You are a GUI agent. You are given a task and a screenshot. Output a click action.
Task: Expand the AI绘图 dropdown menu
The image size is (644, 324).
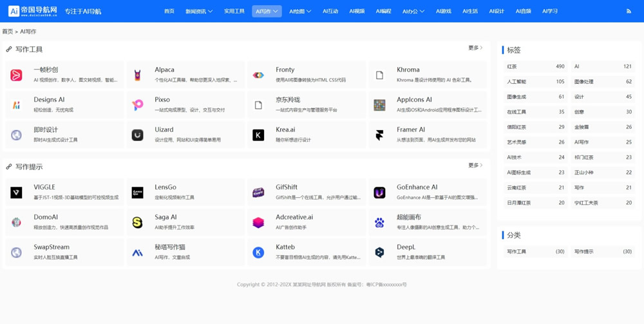(299, 12)
